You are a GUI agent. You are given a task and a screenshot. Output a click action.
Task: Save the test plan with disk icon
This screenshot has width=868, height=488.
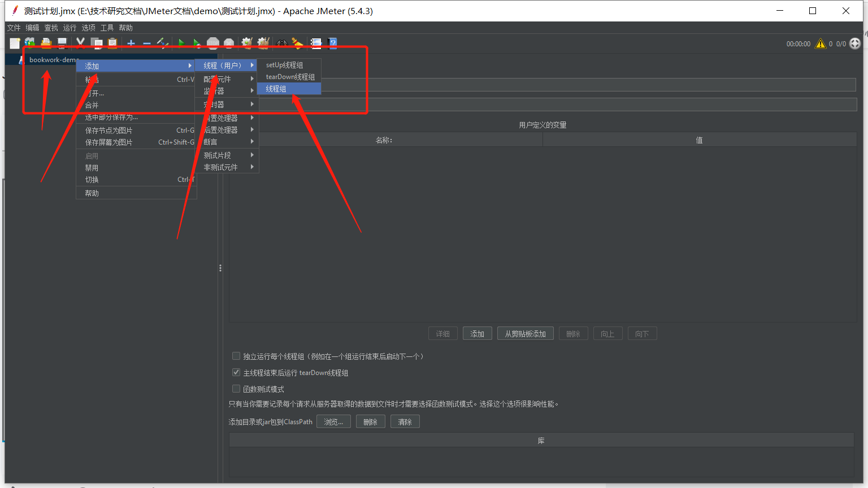(62, 43)
